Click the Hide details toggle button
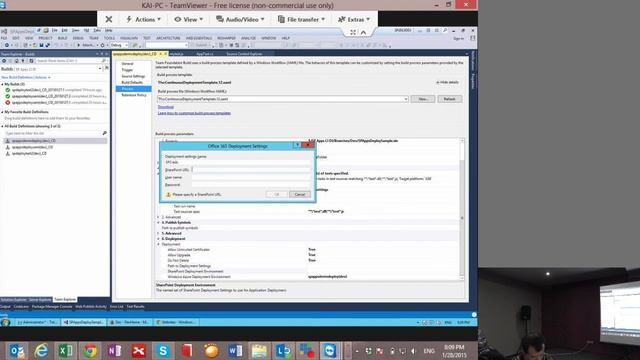This screenshot has width=640, height=360. pyautogui.click(x=447, y=82)
